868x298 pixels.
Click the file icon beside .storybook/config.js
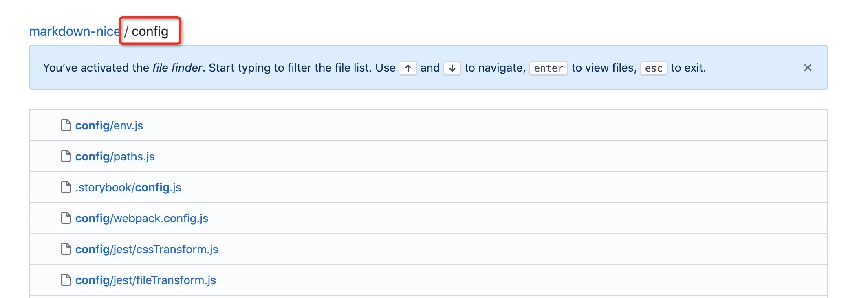[66, 187]
